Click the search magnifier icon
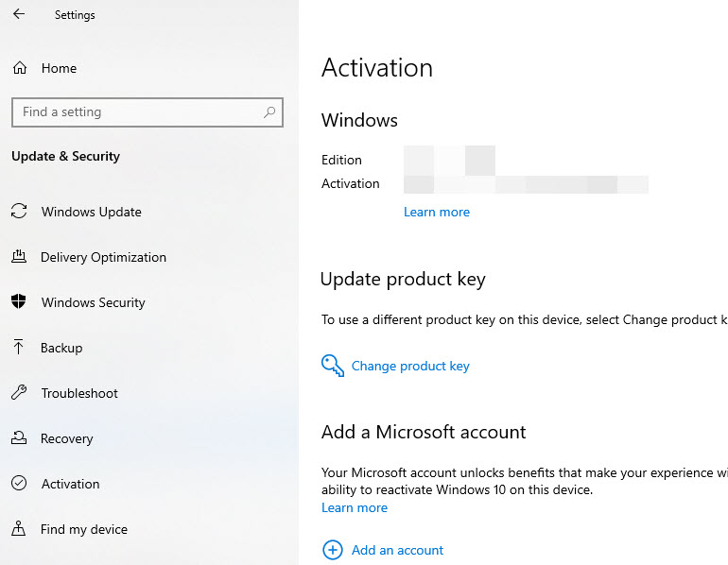Screen dimensions: 728x565 coord(269,111)
